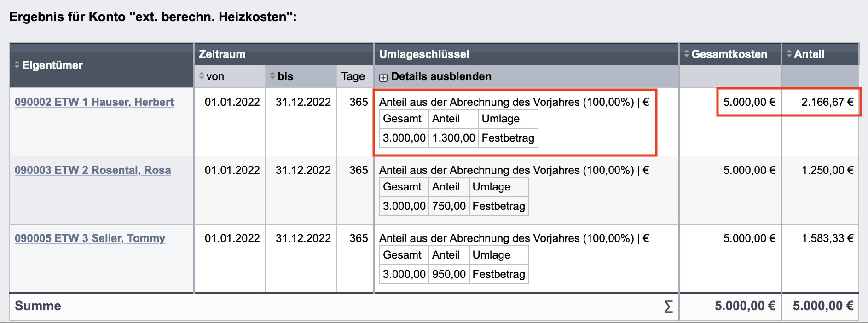Image resolution: width=868 pixels, height=323 pixels.
Task: Open owner record 090003 ETW 2 Rosental, Rosa
Action: pyautogui.click(x=93, y=170)
